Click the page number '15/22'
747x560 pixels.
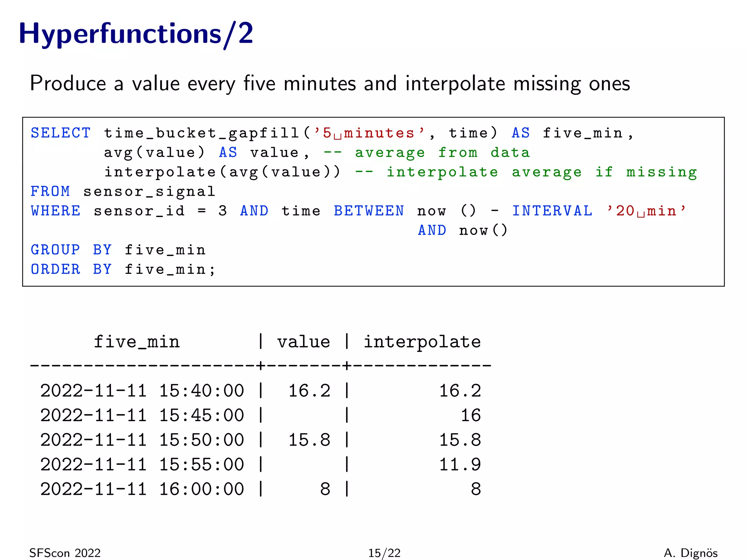tap(384, 553)
